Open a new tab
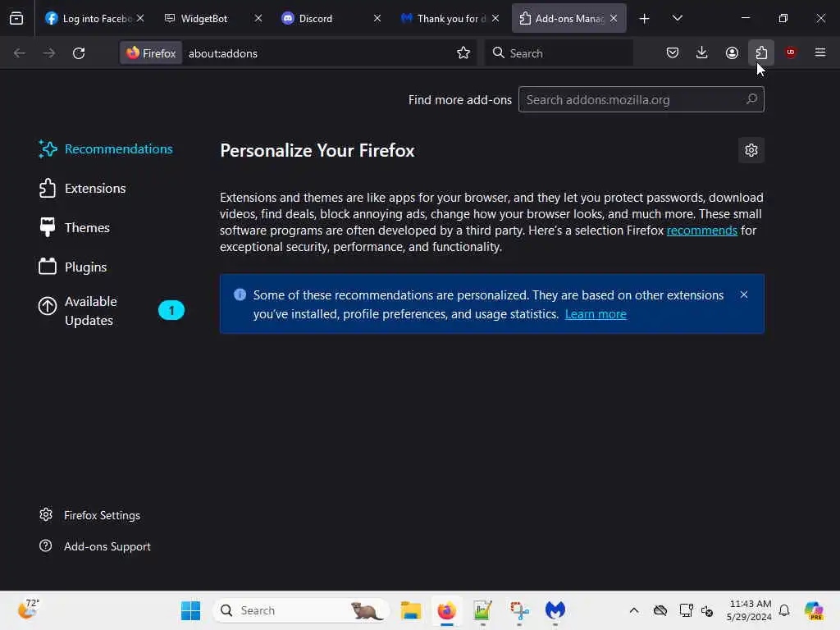Viewport: 840px width, 630px height. pyautogui.click(x=645, y=19)
